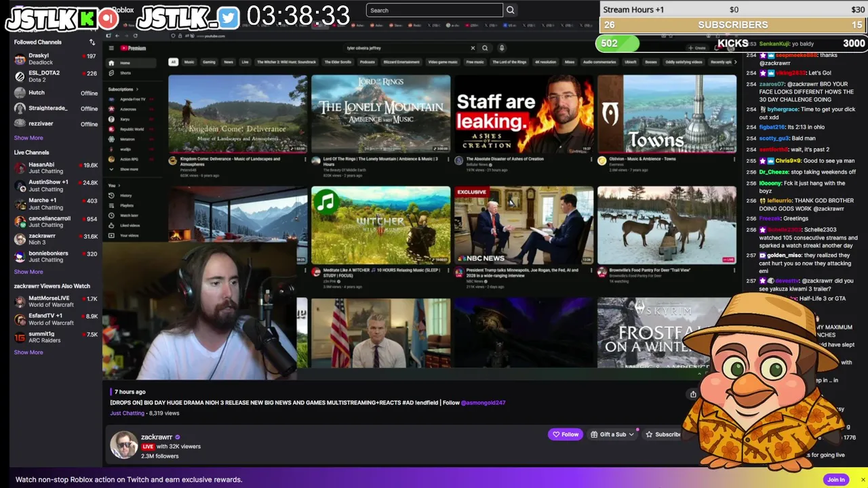Select the News filter chip
868x488 pixels.
point(229,62)
